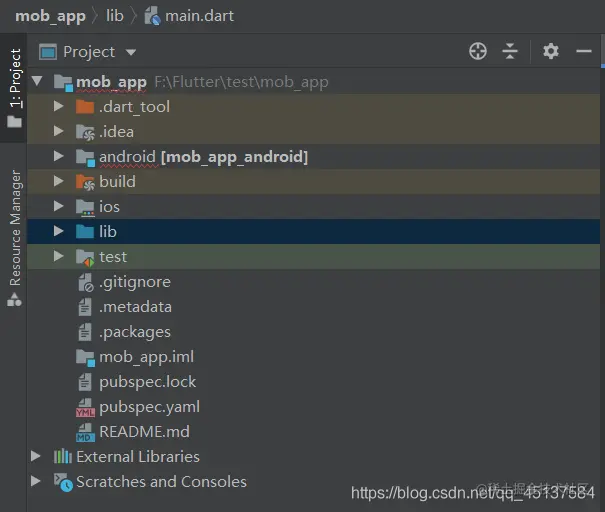
Task: Select the .metadata file name
Action: click(x=135, y=307)
